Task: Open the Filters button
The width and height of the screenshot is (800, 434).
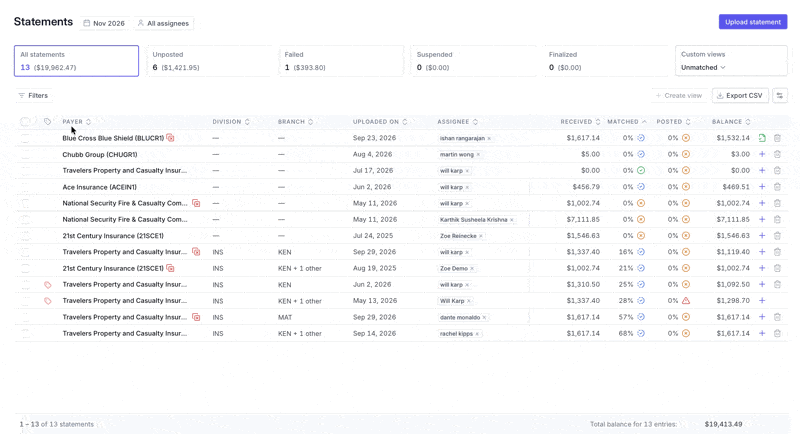Action: (x=33, y=95)
